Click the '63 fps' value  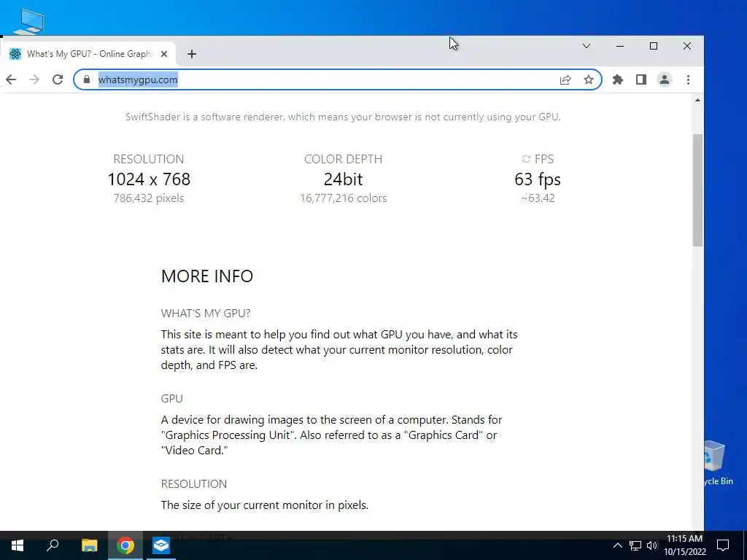(x=538, y=179)
